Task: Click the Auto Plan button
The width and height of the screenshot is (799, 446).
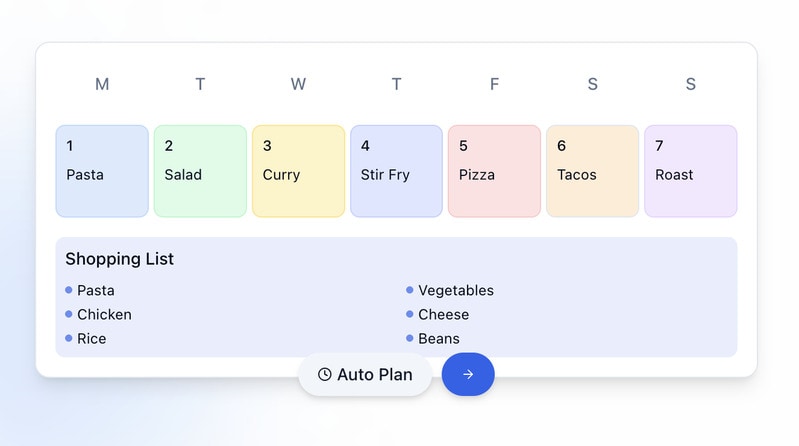Action: (365, 375)
